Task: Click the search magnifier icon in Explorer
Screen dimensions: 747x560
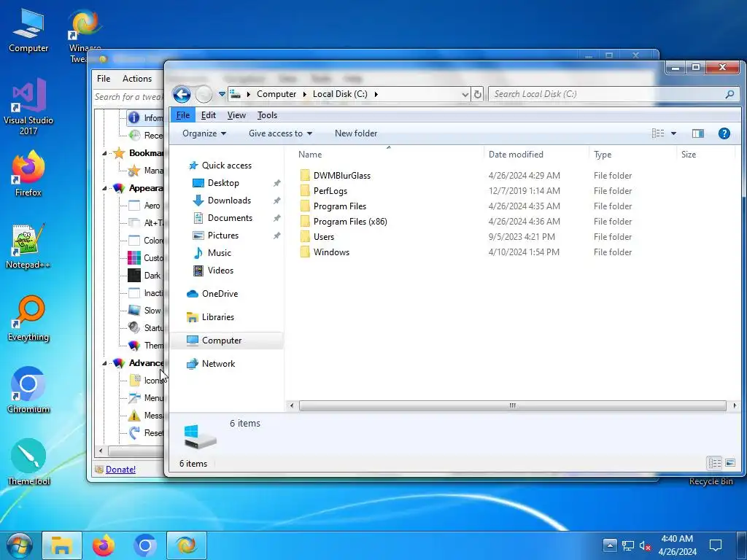Action: (729, 94)
